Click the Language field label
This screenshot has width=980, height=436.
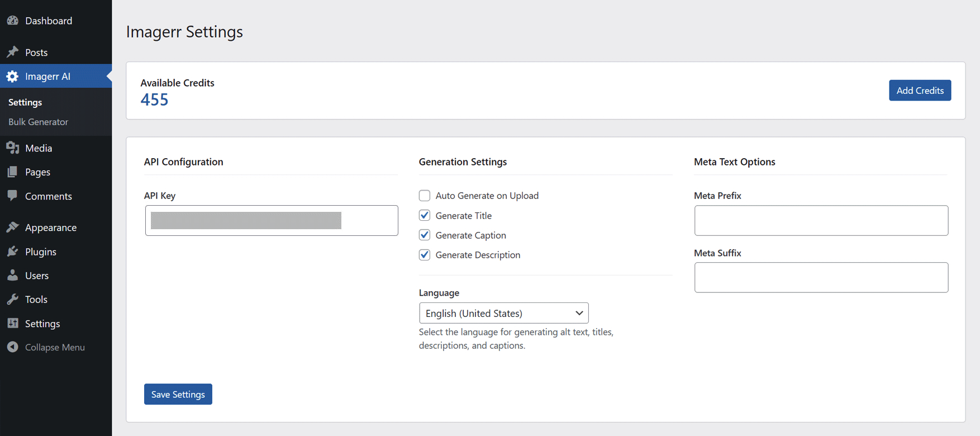coord(439,293)
